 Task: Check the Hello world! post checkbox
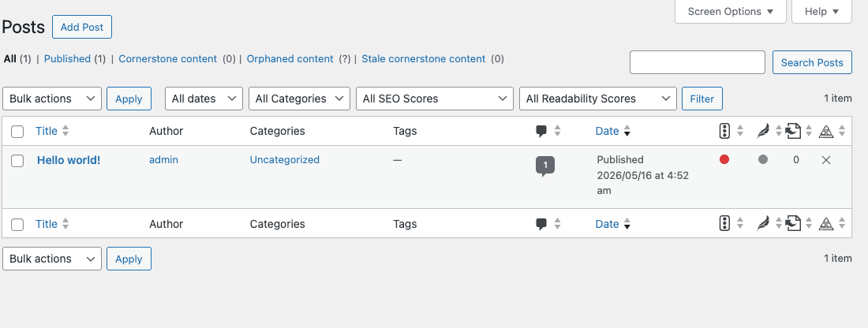click(17, 160)
